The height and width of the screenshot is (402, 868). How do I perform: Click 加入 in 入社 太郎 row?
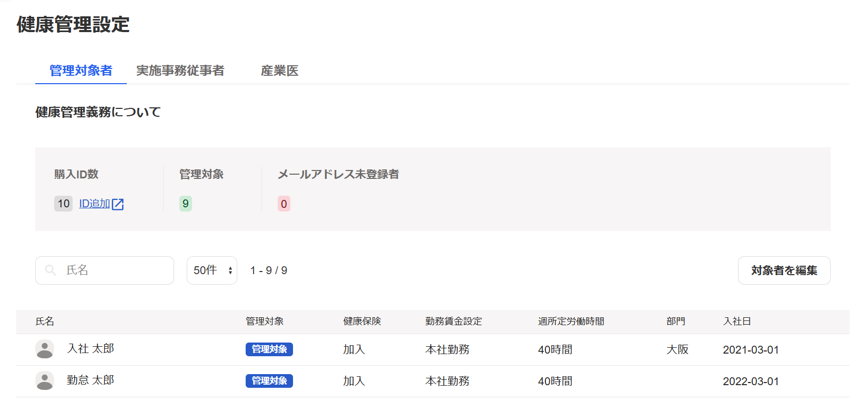tap(354, 349)
